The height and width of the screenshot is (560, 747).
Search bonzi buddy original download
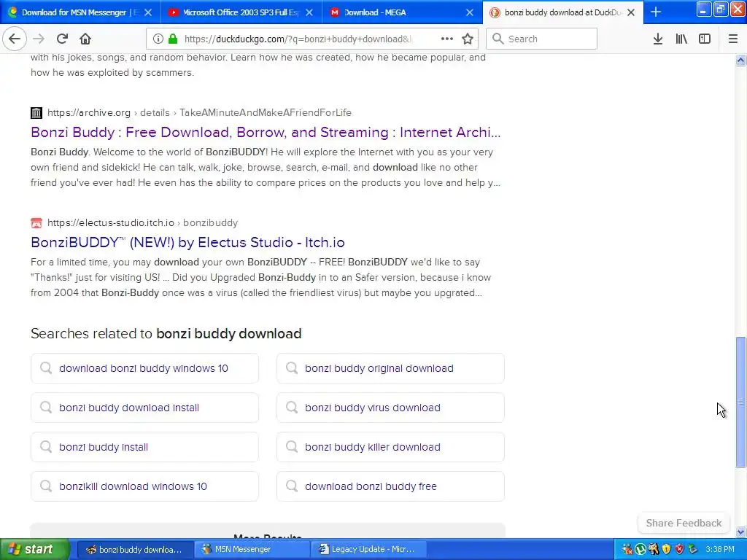[x=390, y=368]
